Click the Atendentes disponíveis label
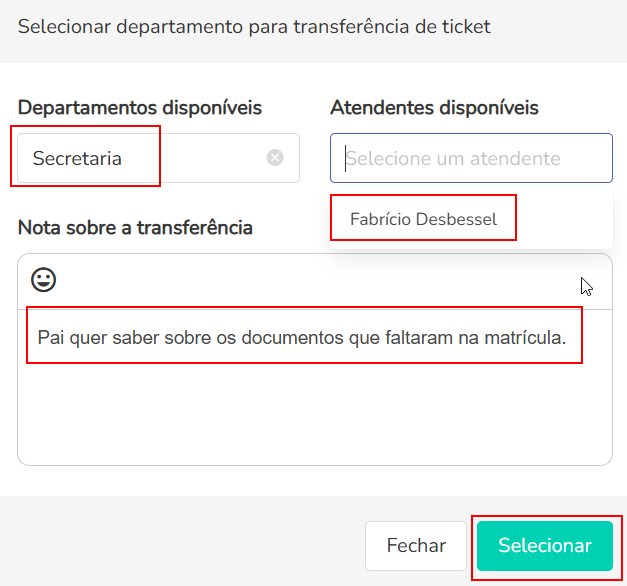The height and width of the screenshot is (586, 627). 434,107
